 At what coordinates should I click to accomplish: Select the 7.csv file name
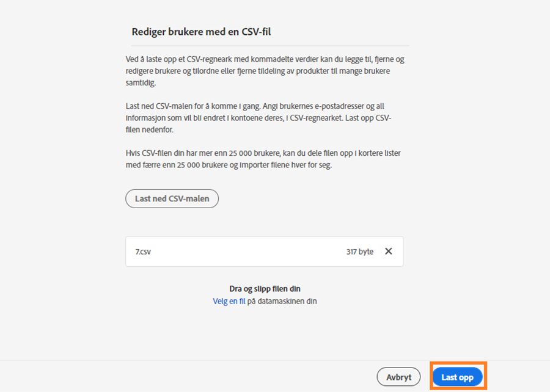tap(143, 252)
